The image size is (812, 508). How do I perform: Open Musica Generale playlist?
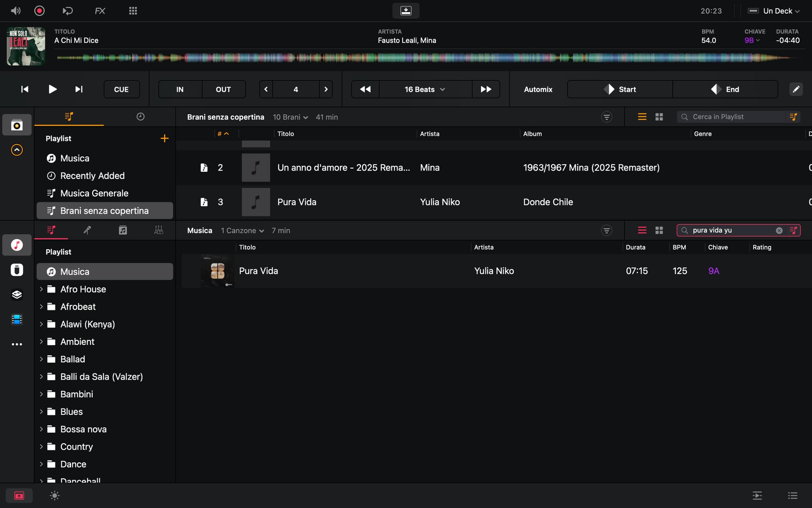94,193
